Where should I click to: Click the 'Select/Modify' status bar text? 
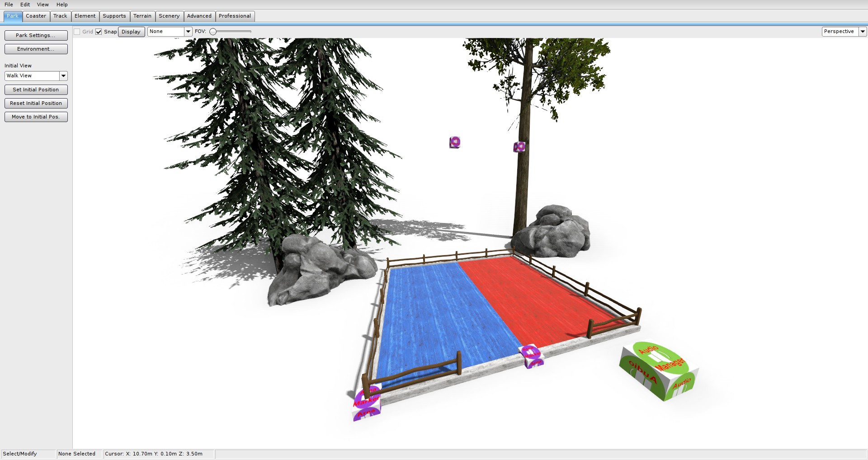pos(20,454)
